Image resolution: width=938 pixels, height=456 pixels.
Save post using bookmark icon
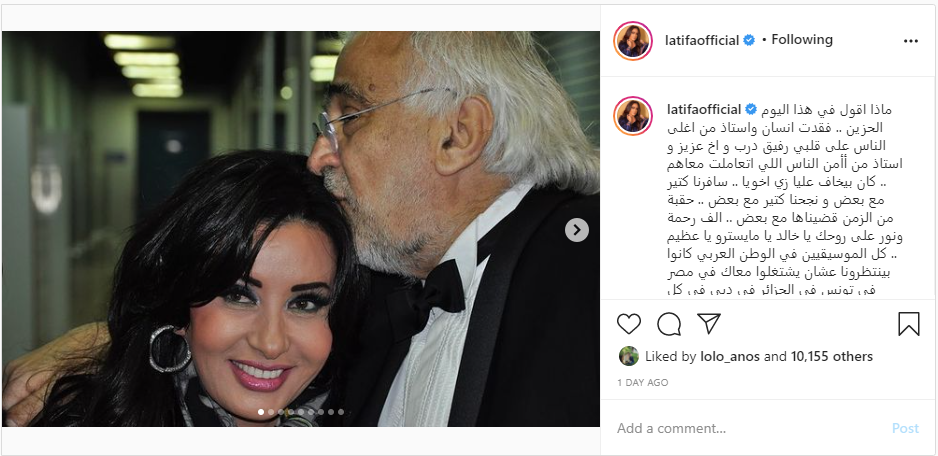(x=909, y=324)
